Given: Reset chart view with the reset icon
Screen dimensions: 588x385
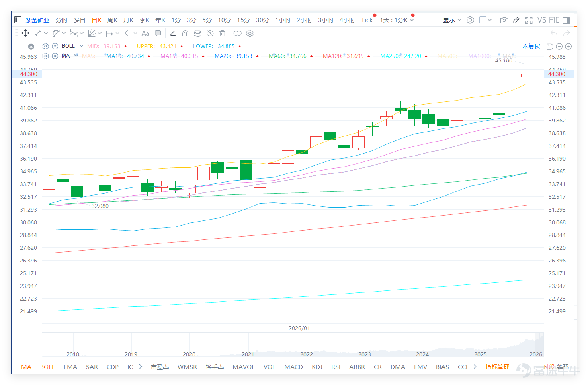Looking at the screenshot, I should [x=550, y=47].
